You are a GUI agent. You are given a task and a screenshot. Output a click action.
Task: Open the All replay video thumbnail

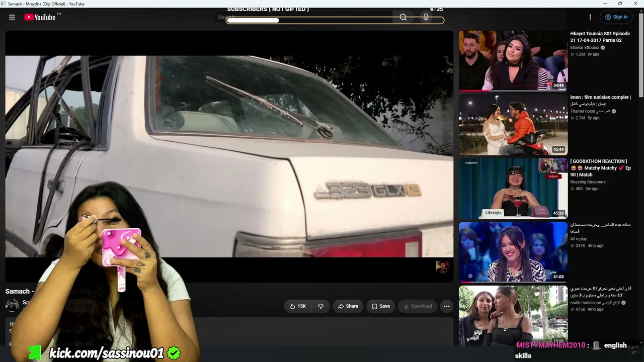click(x=513, y=252)
